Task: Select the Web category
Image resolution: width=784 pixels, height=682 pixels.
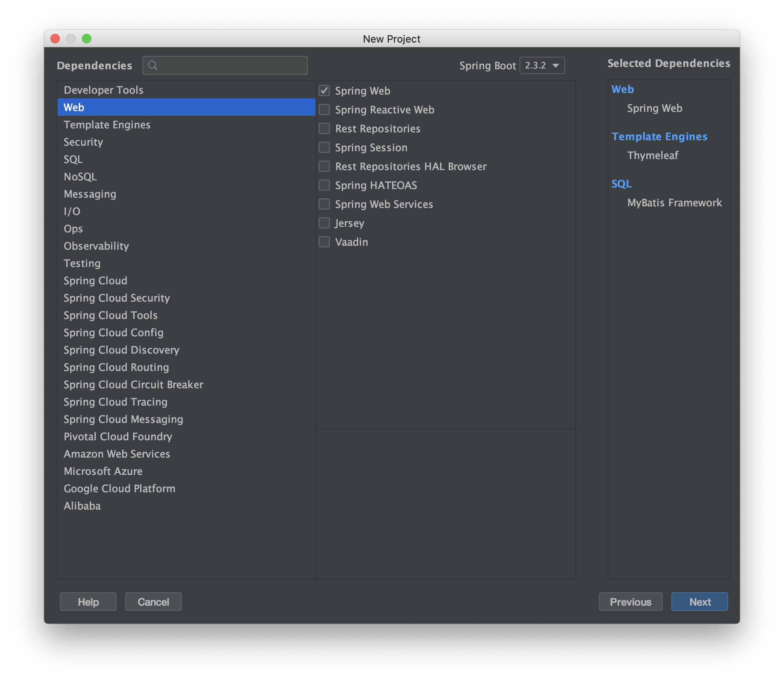Action: (186, 107)
